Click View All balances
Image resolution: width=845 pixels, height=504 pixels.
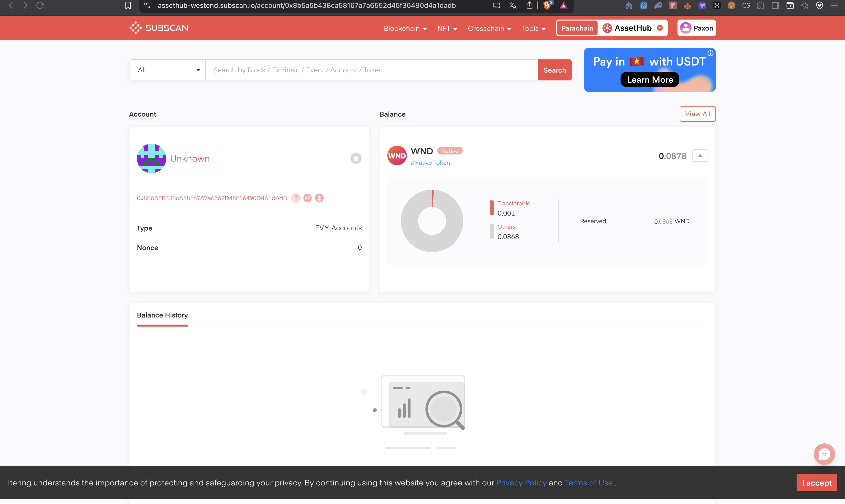[697, 114]
